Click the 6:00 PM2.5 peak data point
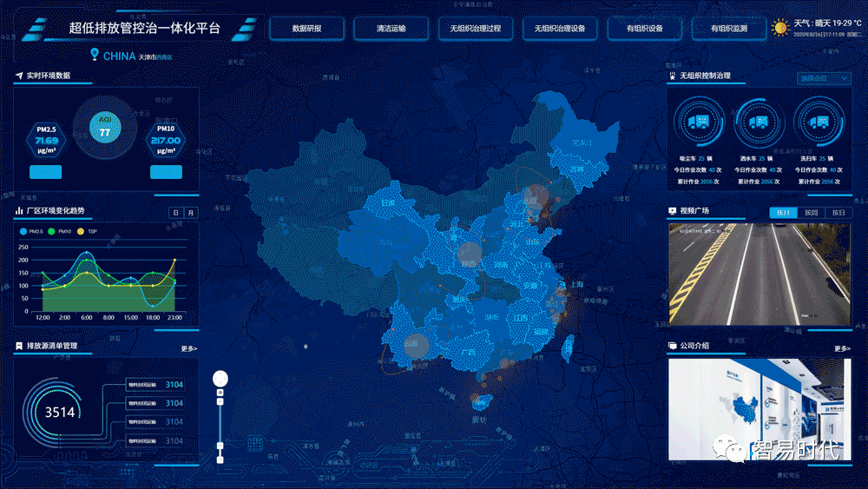Screen dimensions: 868x489 [86, 253]
